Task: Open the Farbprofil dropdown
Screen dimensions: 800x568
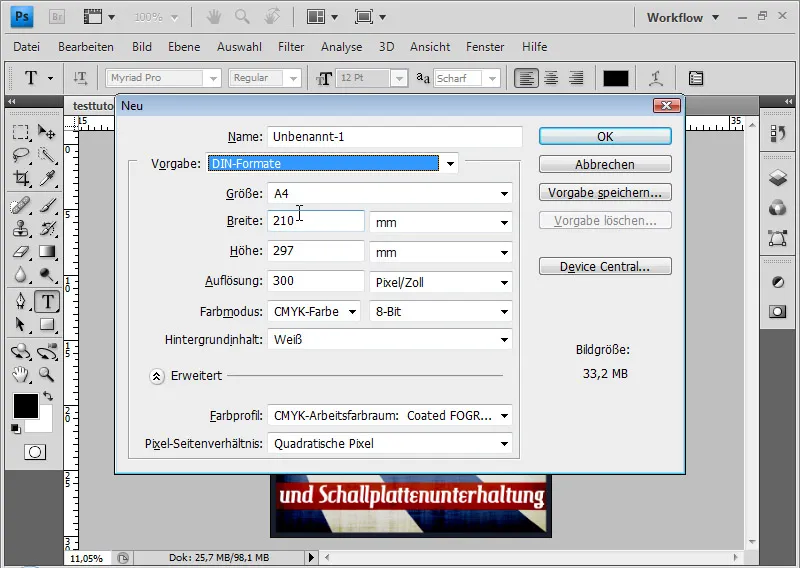Action: point(390,415)
